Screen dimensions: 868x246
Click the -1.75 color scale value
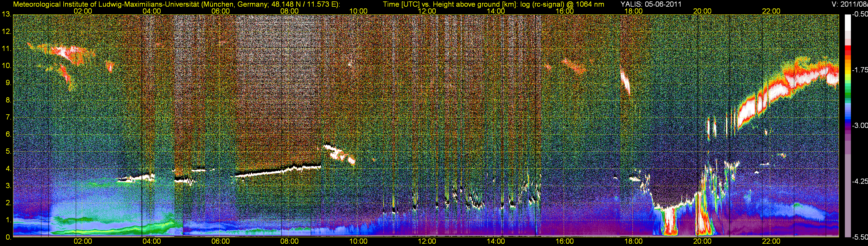[x=860, y=70]
